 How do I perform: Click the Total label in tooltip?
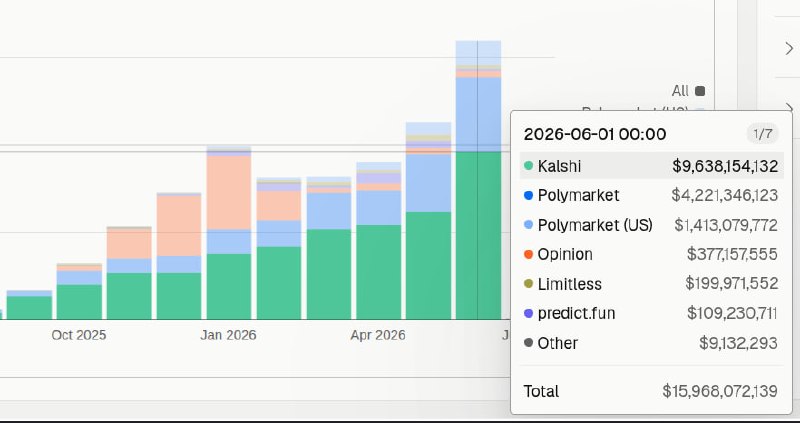click(541, 391)
